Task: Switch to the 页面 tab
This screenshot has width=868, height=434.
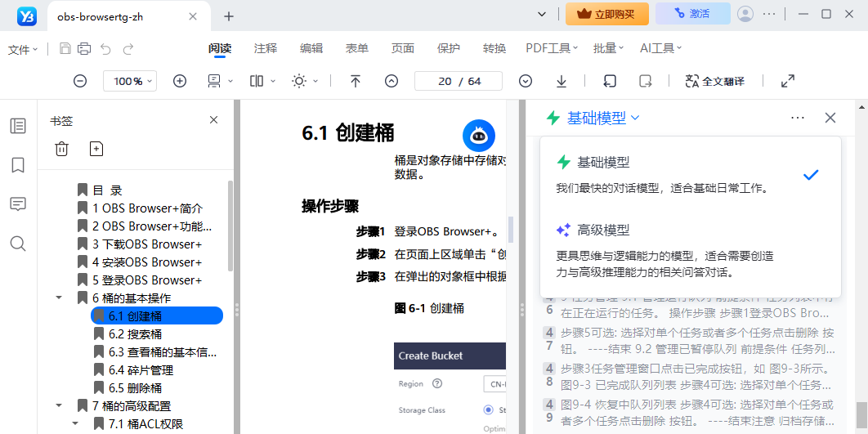Action: coord(402,48)
